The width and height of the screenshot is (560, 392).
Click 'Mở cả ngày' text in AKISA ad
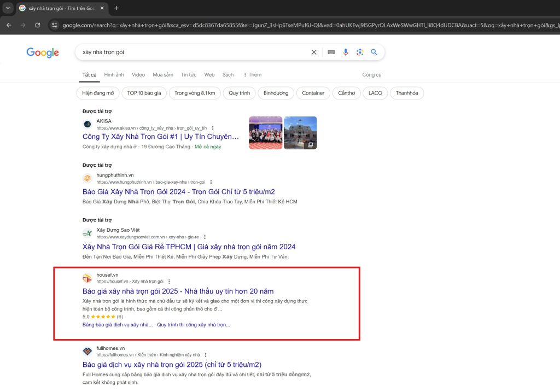(x=208, y=147)
